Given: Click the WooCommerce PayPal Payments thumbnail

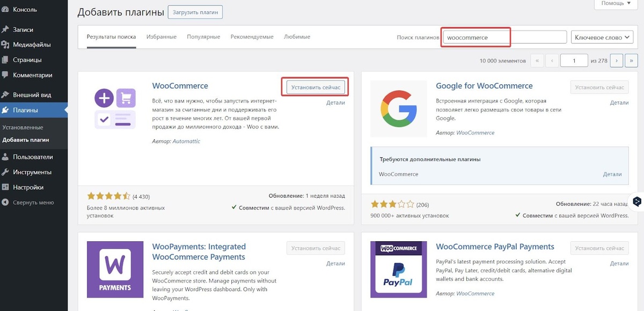Looking at the screenshot, I should tap(398, 269).
